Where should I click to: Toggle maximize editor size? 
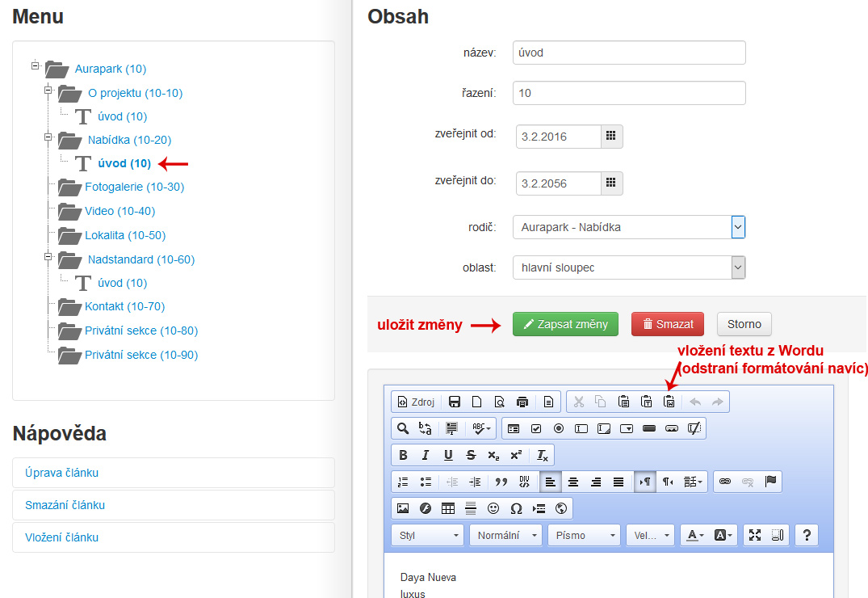click(755, 535)
